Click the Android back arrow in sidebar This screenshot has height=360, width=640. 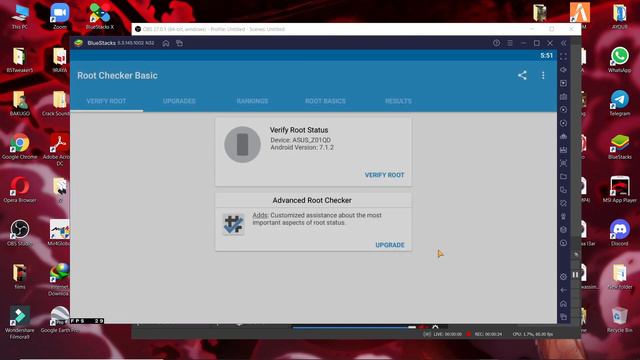point(564,290)
